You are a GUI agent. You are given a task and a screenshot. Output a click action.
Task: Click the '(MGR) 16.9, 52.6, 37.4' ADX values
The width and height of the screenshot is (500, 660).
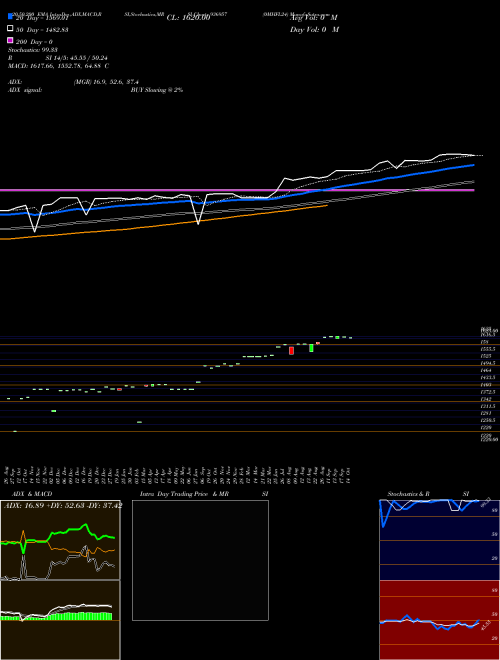pos(106,82)
